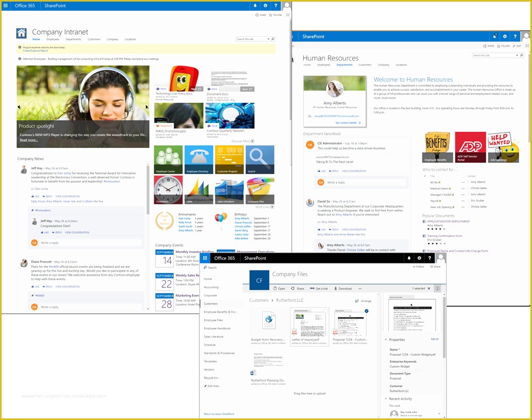This screenshot has width=532, height=420.
Task: Open Departments tab in Company Intranet navigation
Action: coord(73,39)
